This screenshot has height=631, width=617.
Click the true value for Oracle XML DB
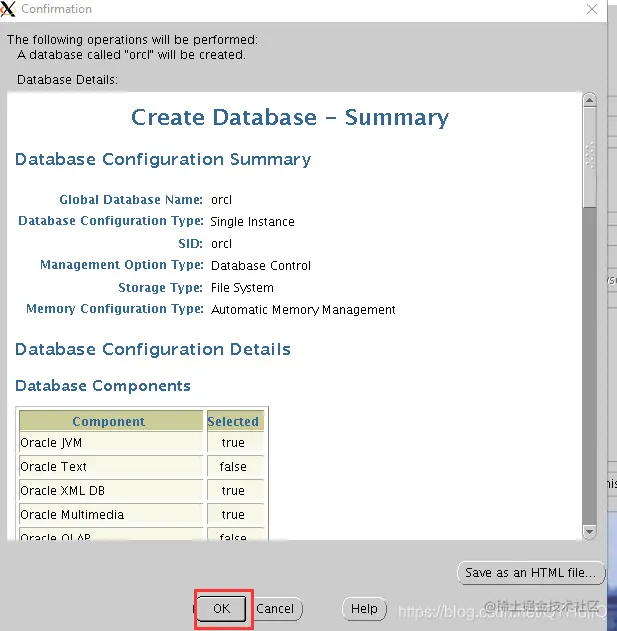[233, 491]
